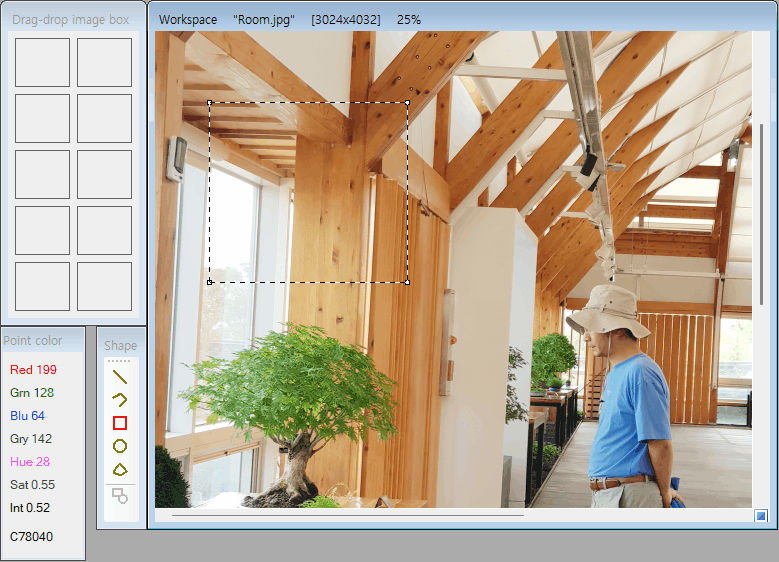Click the "Workspace" label in the header
This screenshot has width=779, height=562.
point(188,20)
